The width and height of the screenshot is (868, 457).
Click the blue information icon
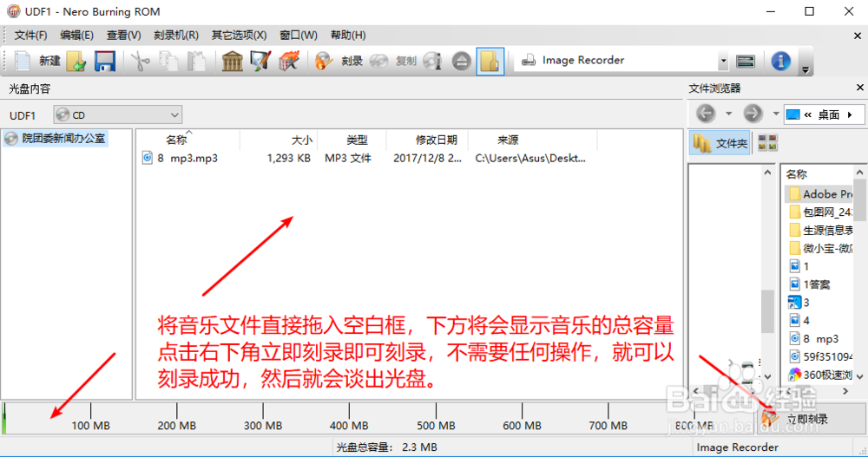(780, 61)
